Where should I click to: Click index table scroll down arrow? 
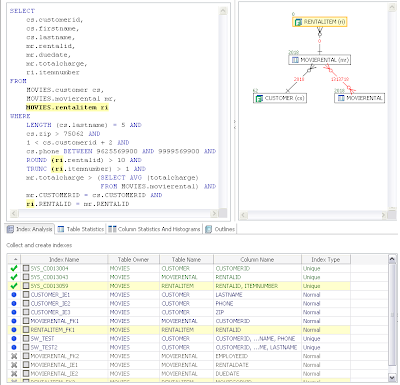392,377
